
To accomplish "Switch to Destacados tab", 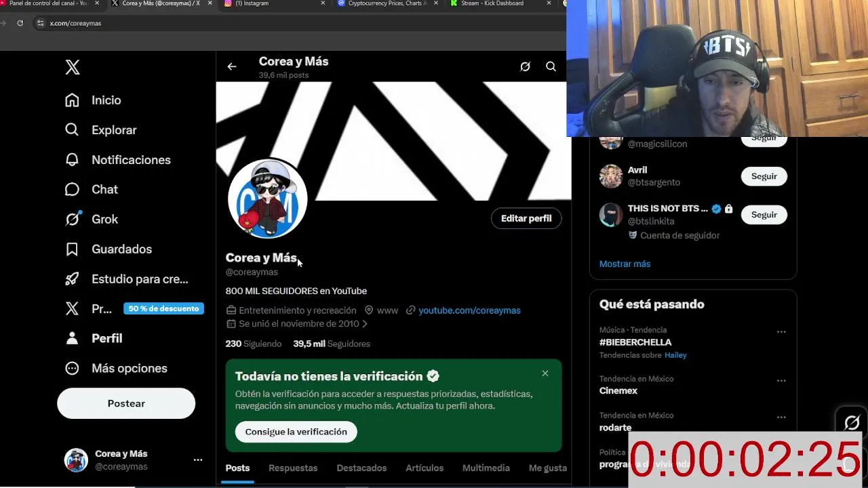I will 361,468.
